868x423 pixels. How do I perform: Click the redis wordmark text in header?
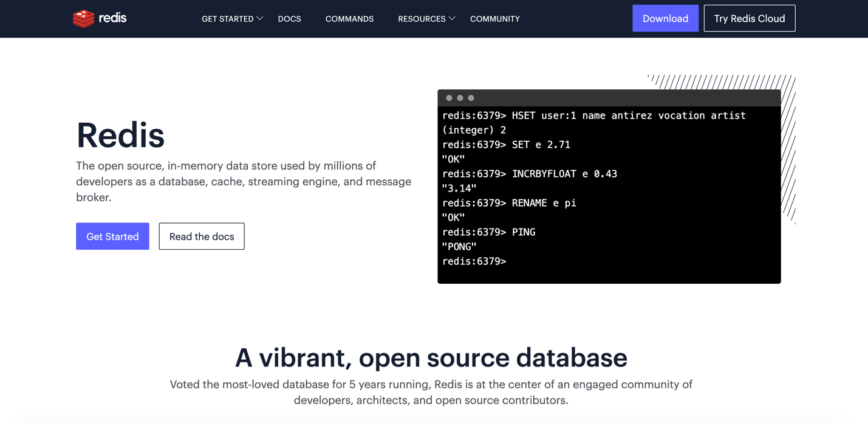(112, 18)
